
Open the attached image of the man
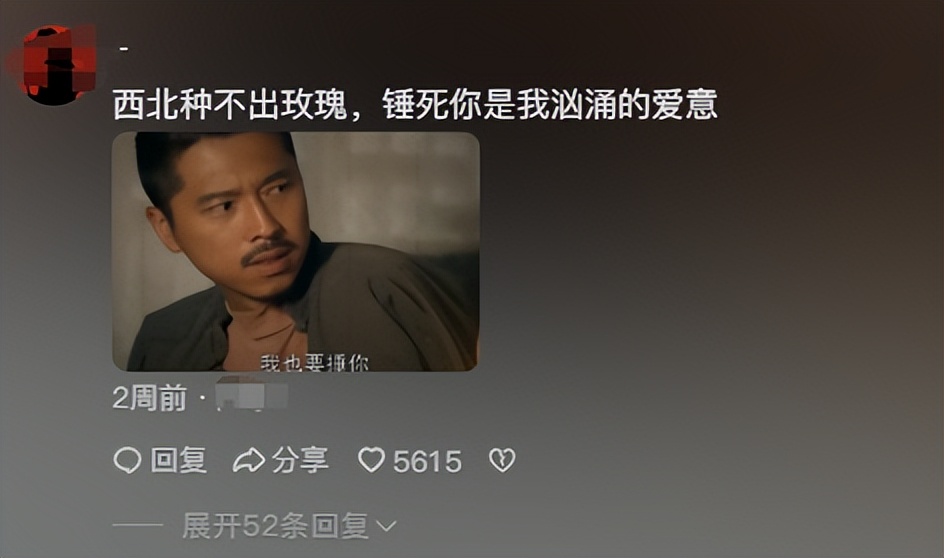pos(296,251)
